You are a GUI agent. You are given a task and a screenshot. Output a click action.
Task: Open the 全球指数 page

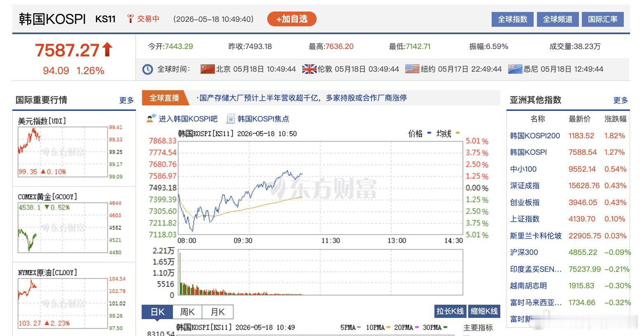coord(512,19)
